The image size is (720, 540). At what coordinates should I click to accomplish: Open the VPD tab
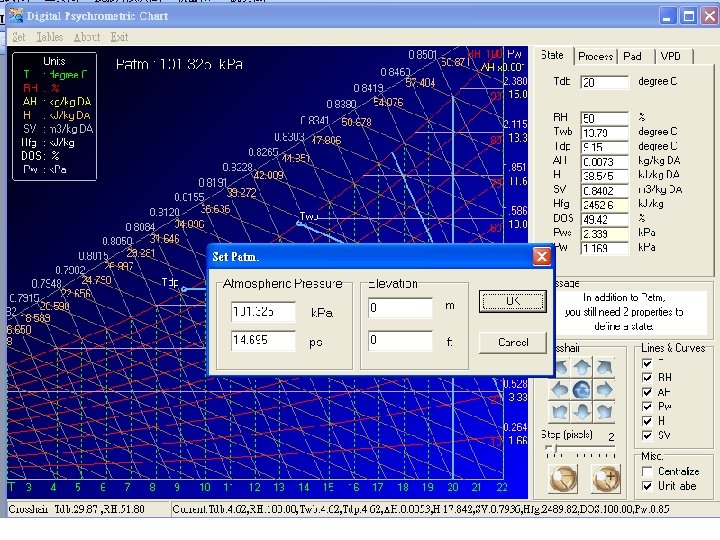pos(669,56)
